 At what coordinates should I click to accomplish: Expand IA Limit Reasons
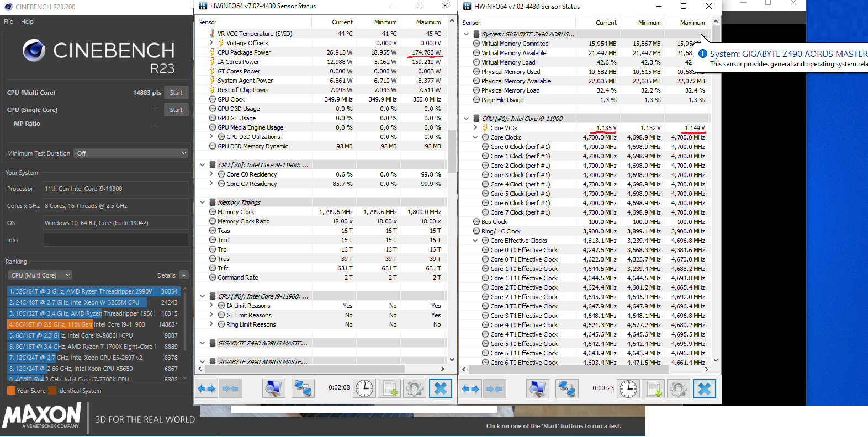pos(211,306)
